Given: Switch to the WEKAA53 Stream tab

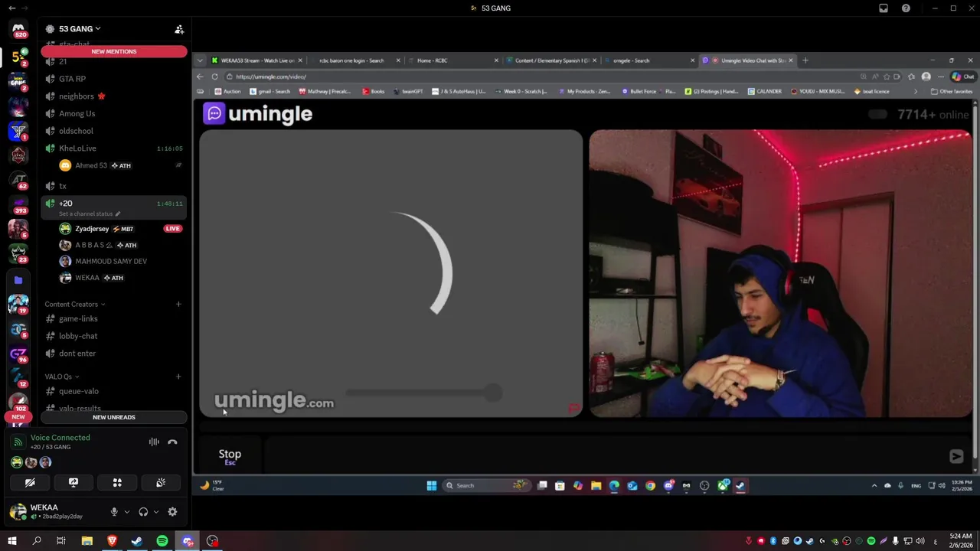Looking at the screenshot, I should tap(257, 60).
